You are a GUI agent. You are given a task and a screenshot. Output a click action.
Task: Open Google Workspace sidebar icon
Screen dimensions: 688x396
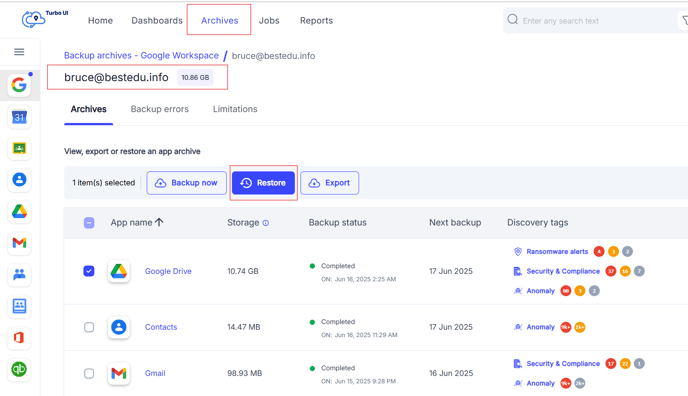[x=19, y=84]
